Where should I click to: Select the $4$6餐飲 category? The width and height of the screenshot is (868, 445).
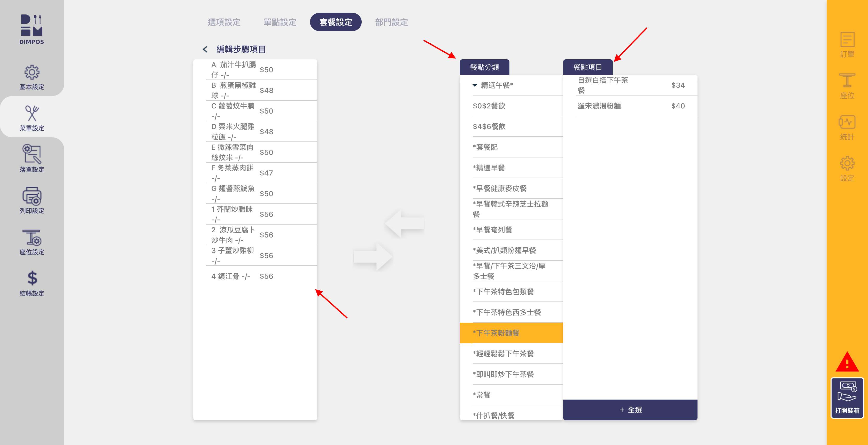coord(511,126)
